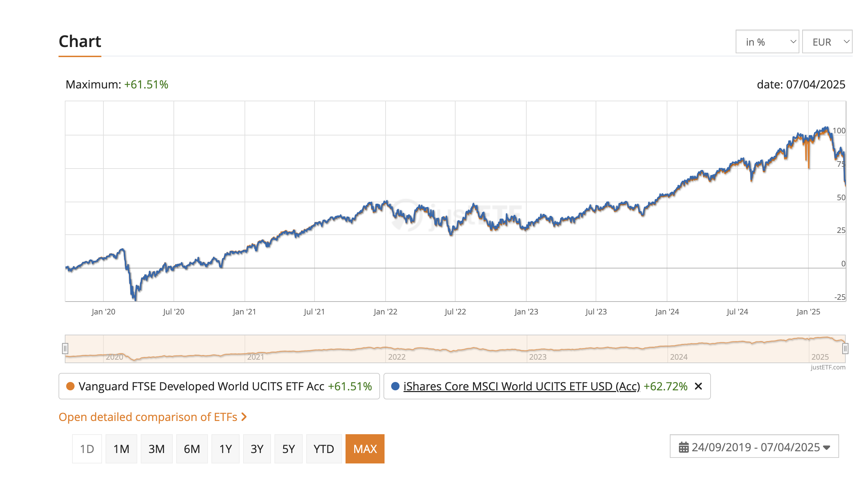Click the left navigator range handle

[65, 348]
